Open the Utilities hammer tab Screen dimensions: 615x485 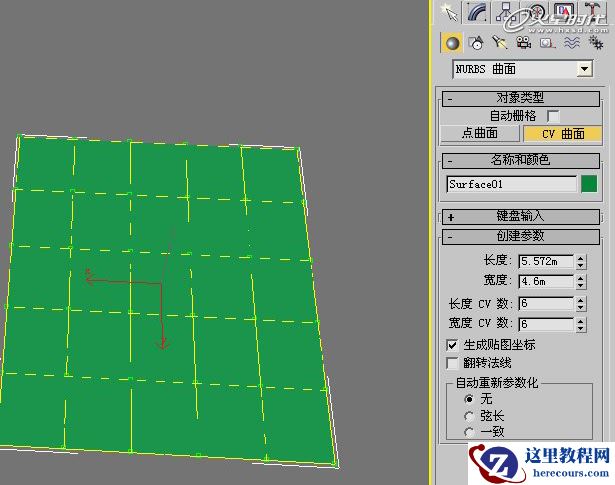(591, 12)
